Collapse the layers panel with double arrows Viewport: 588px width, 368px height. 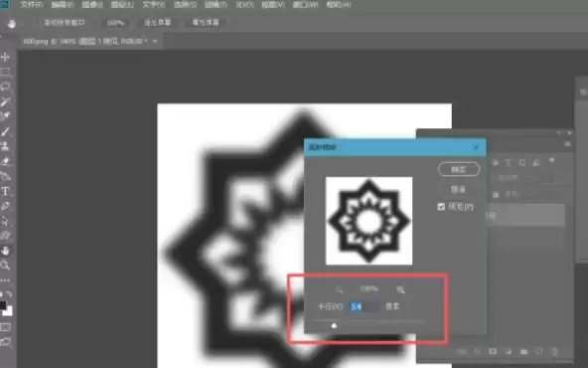coord(559,133)
